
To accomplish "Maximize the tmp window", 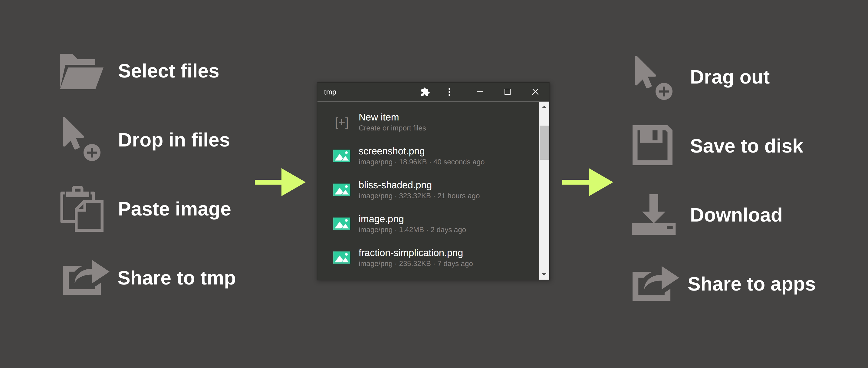I will [x=507, y=92].
